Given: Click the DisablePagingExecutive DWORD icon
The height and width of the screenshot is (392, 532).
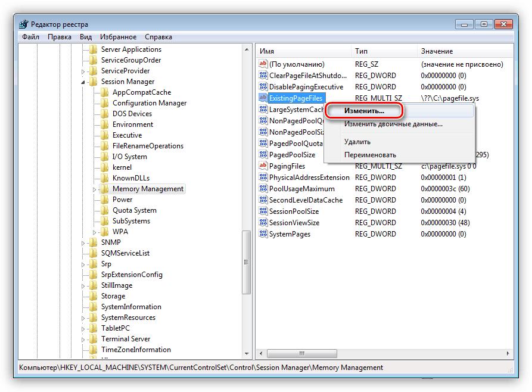Looking at the screenshot, I should [263, 86].
